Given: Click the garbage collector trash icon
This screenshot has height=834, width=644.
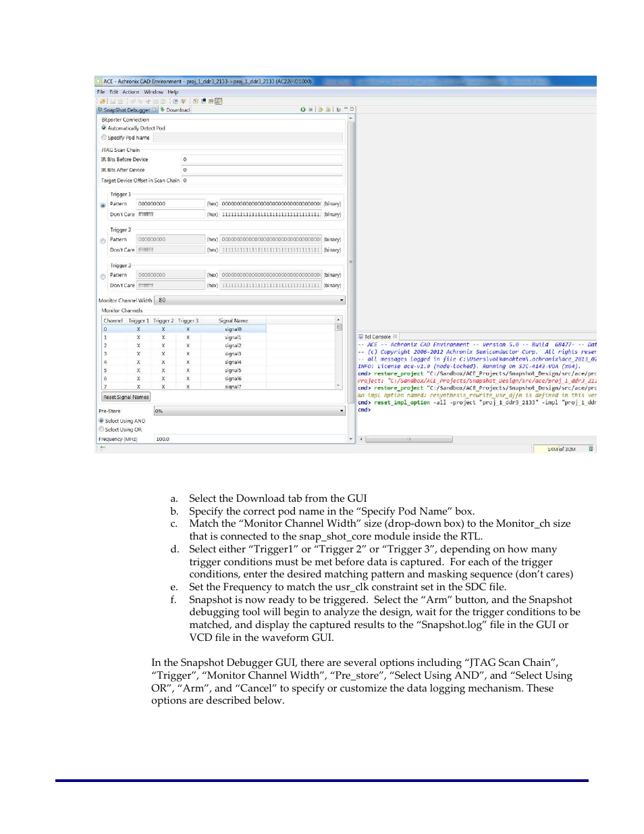Looking at the screenshot, I should tap(591, 448).
